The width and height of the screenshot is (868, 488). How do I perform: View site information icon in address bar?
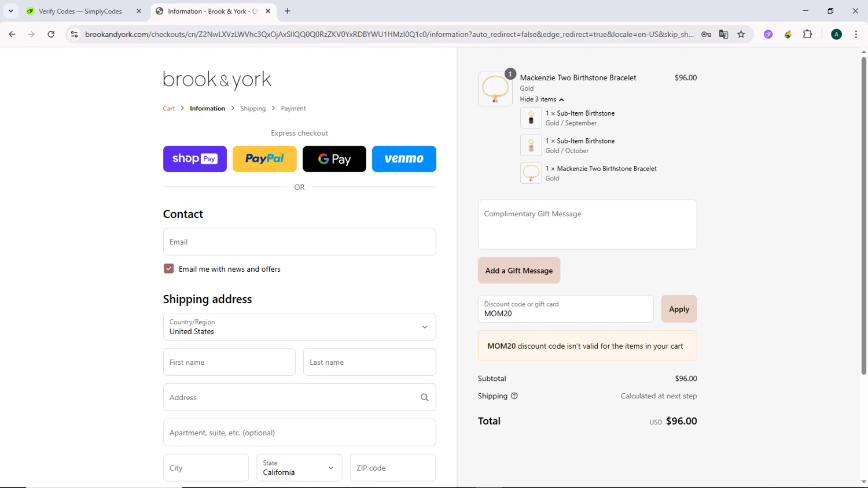coord(74,34)
